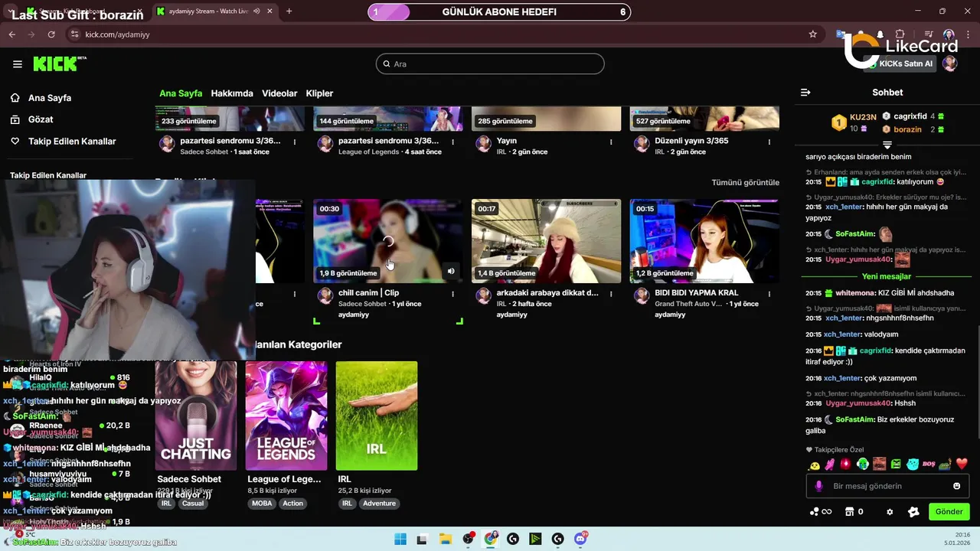The image size is (980, 551).
Task: Unmute the chill canim clip preview
Action: click(451, 271)
